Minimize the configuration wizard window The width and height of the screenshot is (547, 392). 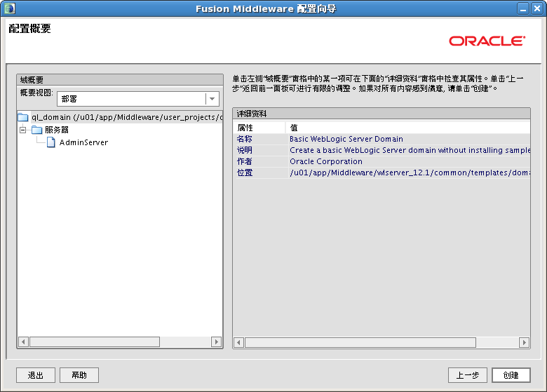click(523, 8)
